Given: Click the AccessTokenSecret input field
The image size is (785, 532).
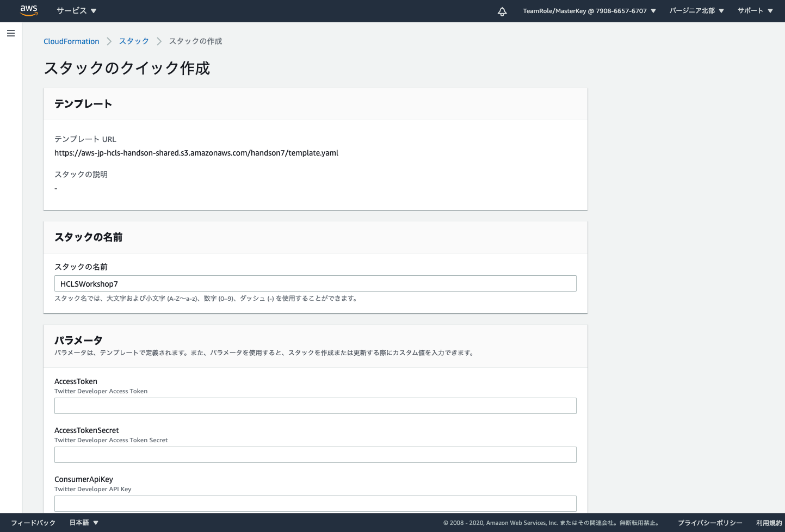Looking at the screenshot, I should pyautogui.click(x=316, y=455).
